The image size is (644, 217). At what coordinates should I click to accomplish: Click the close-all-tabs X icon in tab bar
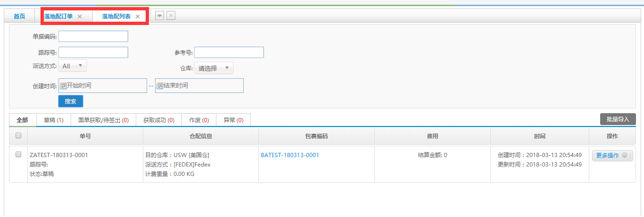click(x=171, y=16)
